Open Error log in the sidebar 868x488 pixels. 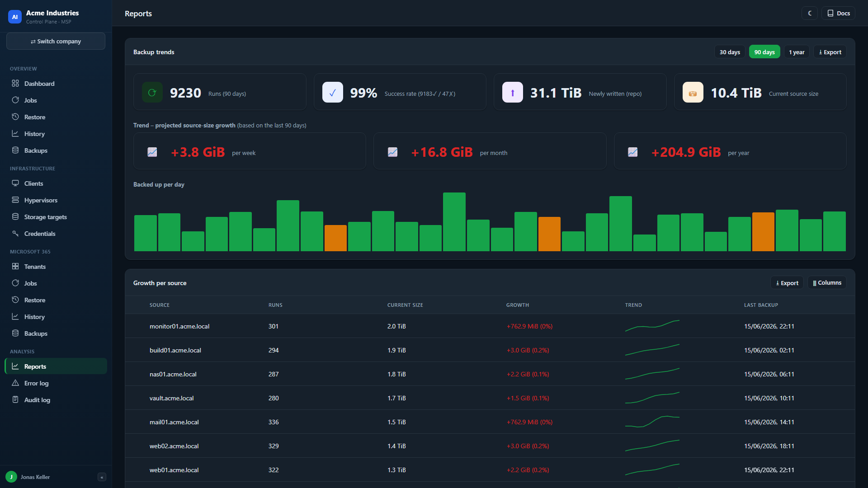[x=56, y=383]
